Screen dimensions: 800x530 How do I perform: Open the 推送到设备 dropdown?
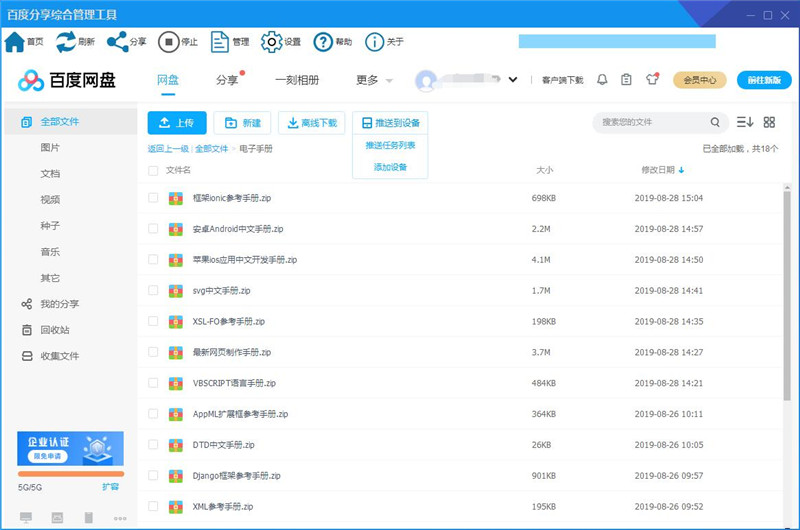tap(390, 123)
